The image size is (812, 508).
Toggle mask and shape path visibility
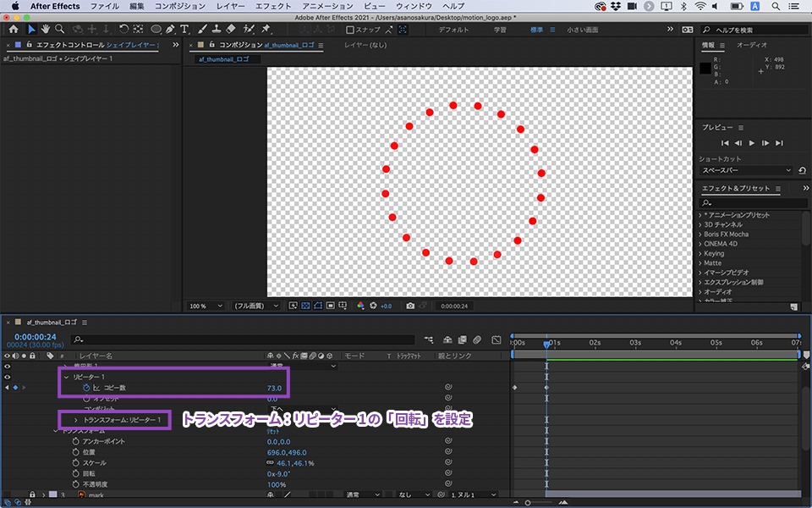click(x=318, y=306)
